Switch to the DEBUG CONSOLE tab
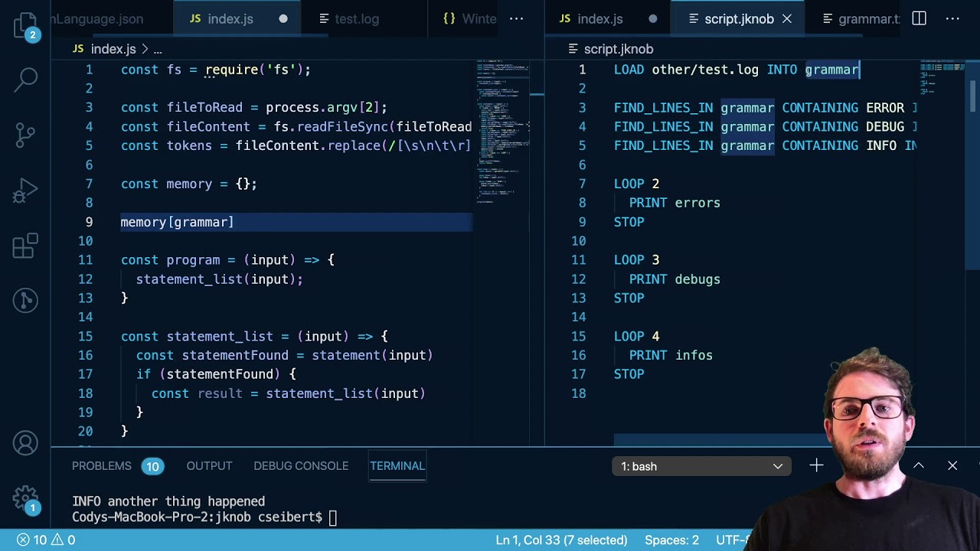Screen dimensions: 980x551 point(301,465)
